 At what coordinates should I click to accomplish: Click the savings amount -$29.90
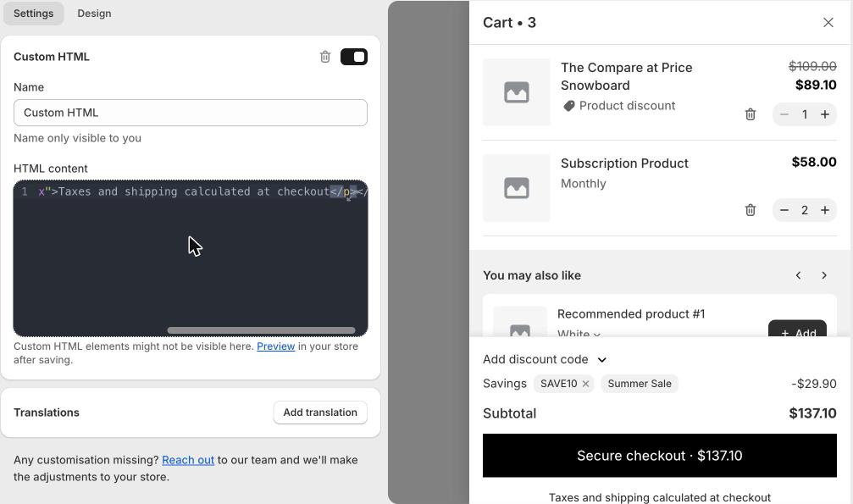[814, 384]
